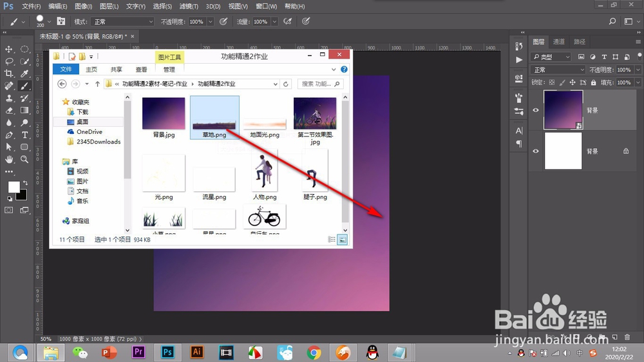Click the Play actions panel icon
644x362 pixels.
coord(519,60)
